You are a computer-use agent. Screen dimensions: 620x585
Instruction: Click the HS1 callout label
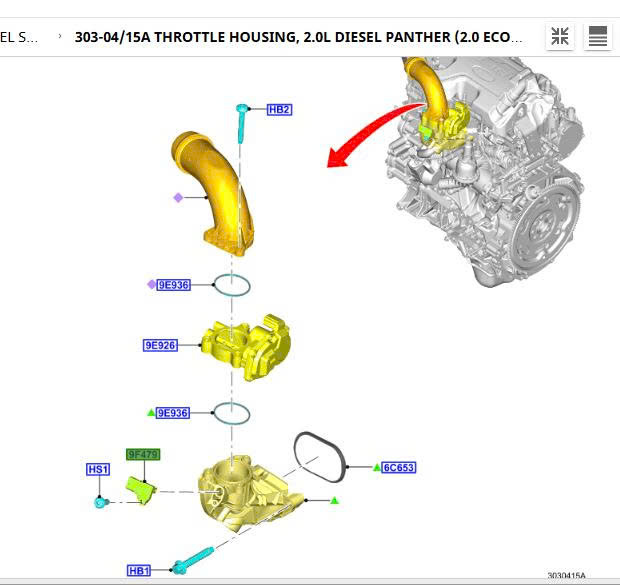[x=97, y=469]
